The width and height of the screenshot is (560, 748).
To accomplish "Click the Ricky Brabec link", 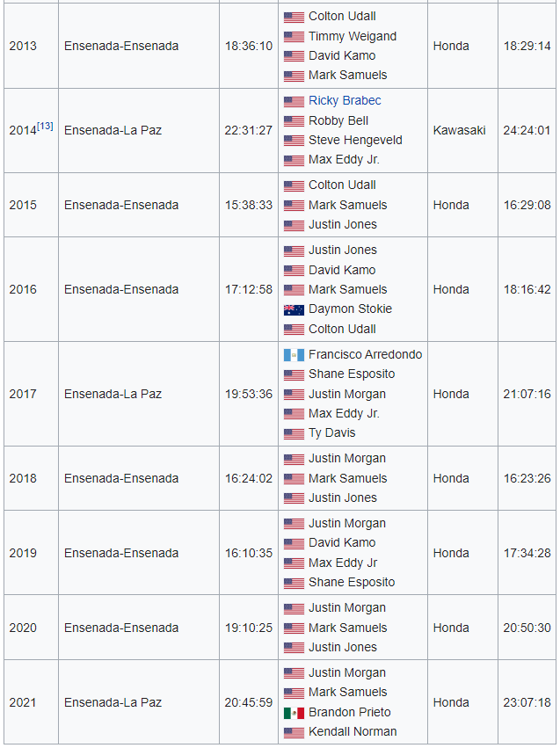I will coord(345,101).
